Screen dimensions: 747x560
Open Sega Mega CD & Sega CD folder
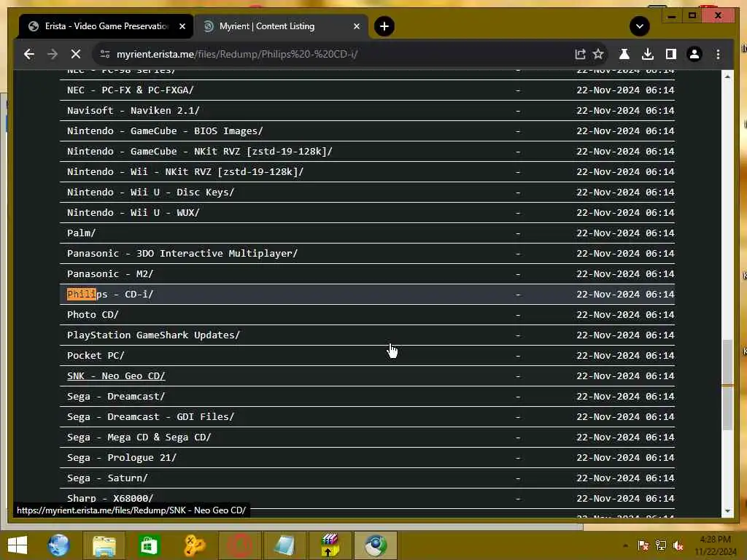139,437
